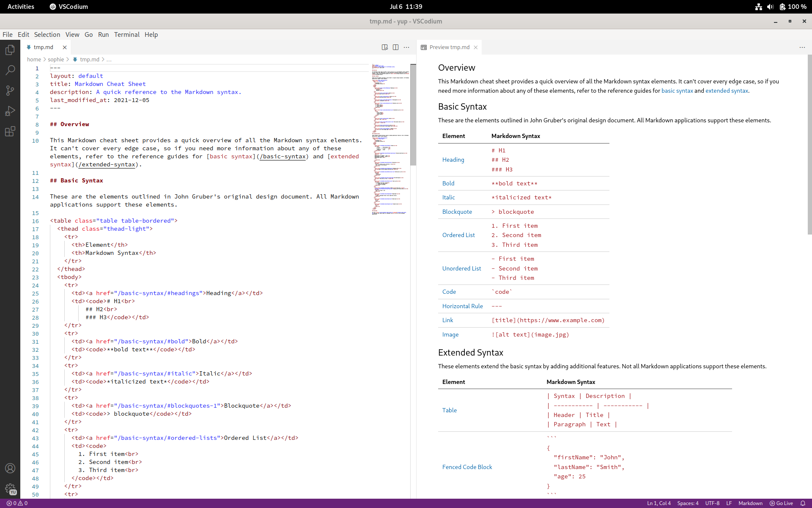
Task: Open the UTF-8 encoding selector
Action: click(x=712, y=503)
